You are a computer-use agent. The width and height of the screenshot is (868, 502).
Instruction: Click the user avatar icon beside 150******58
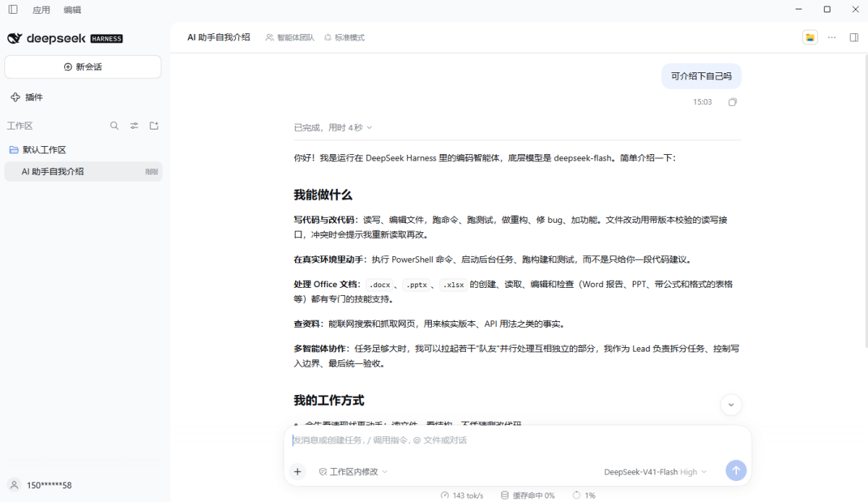(14, 485)
